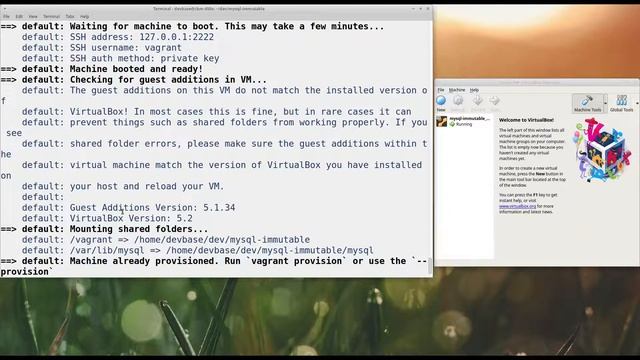
Task: Click the VirtualBox cube mascot image
Action: (x=603, y=150)
